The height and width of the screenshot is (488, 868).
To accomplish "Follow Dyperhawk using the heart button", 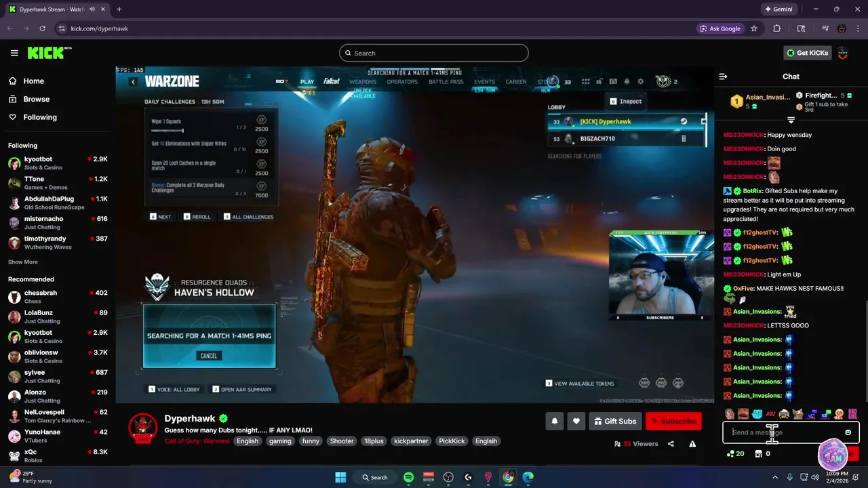I will (576, 421).
